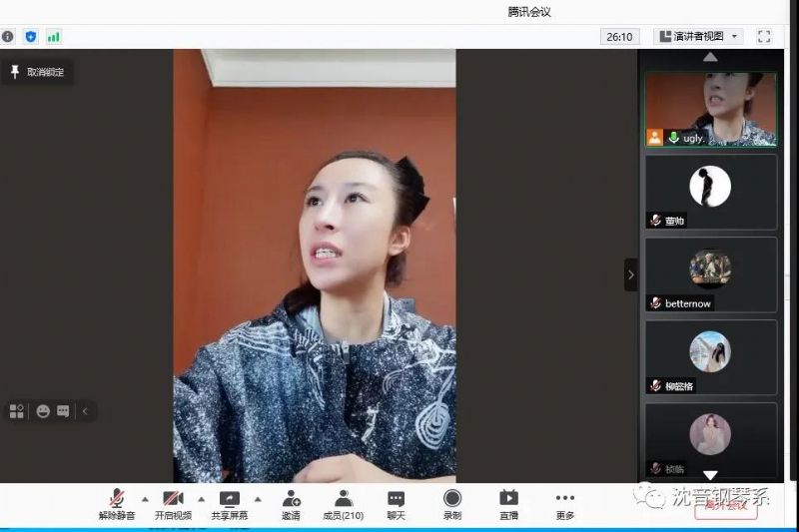Screen dimensions: 799x532
Task: Start recording with the 录制 icon
Action: click(452, 505)
